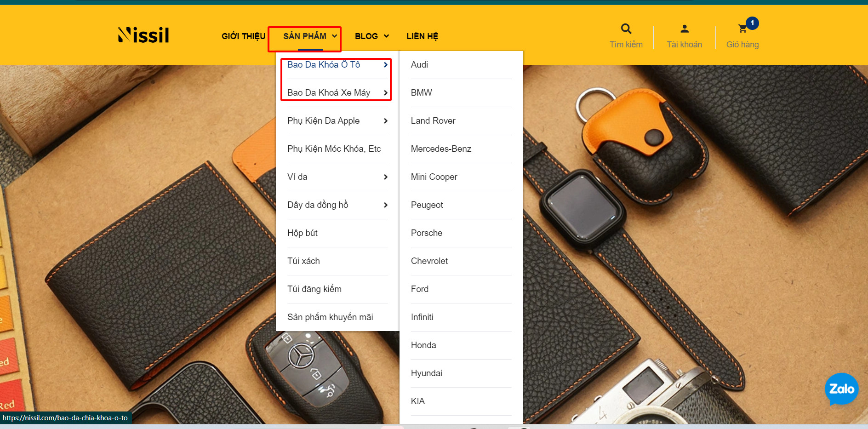
Task: Click the Tài khoản label
Action: 685,45
